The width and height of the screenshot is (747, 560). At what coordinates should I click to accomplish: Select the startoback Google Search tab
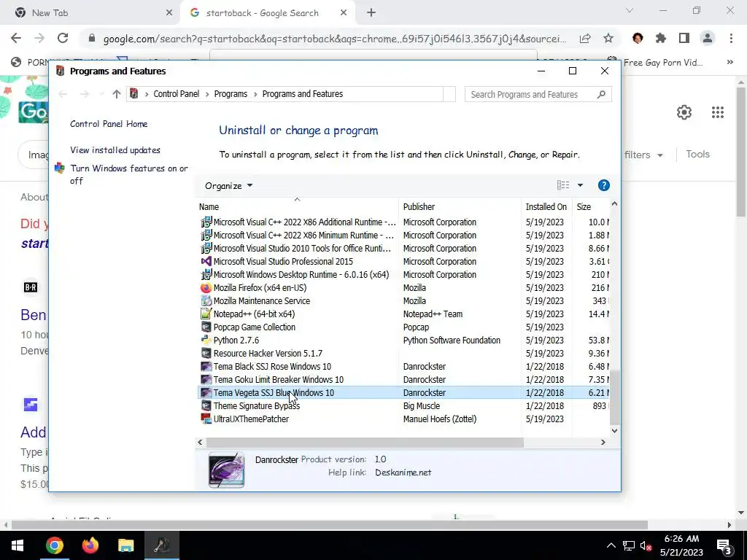(268, 13)
